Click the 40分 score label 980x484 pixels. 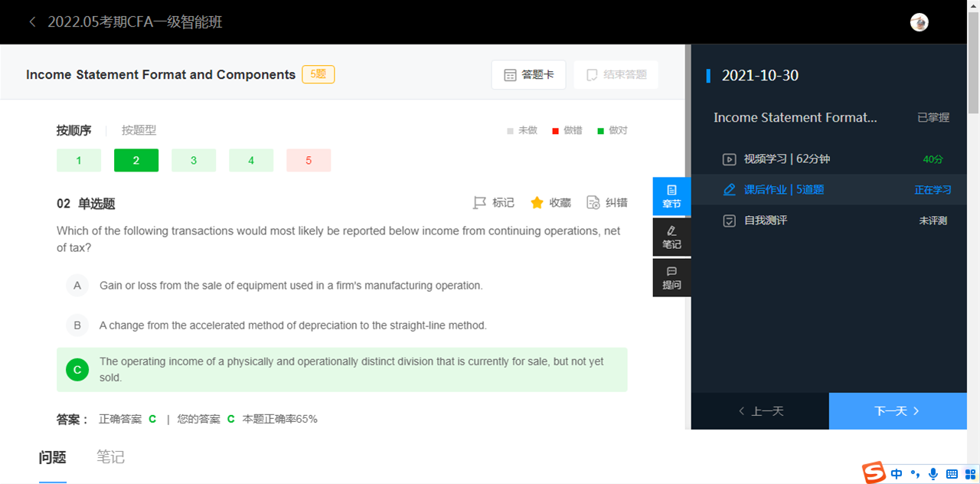pos(933,159)
